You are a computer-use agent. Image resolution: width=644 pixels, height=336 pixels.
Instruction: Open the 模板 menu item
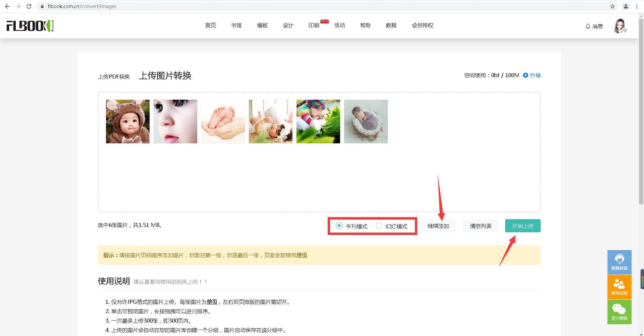[x=262, y=26]
